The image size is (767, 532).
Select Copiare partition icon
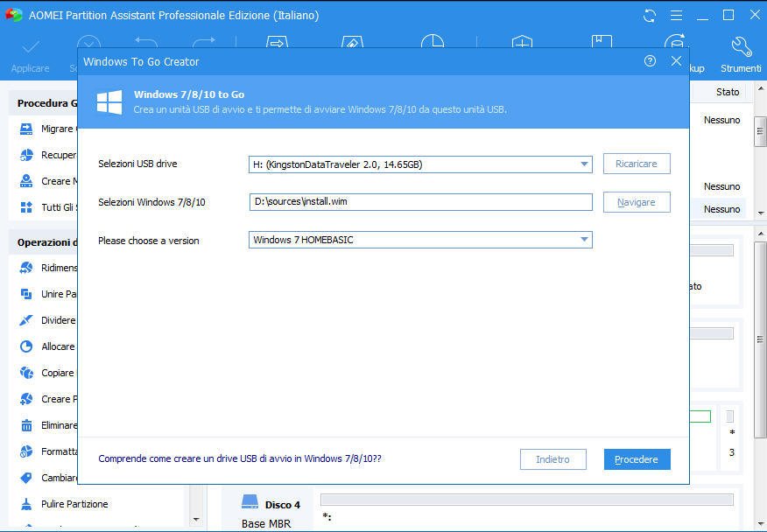point(26,373)
